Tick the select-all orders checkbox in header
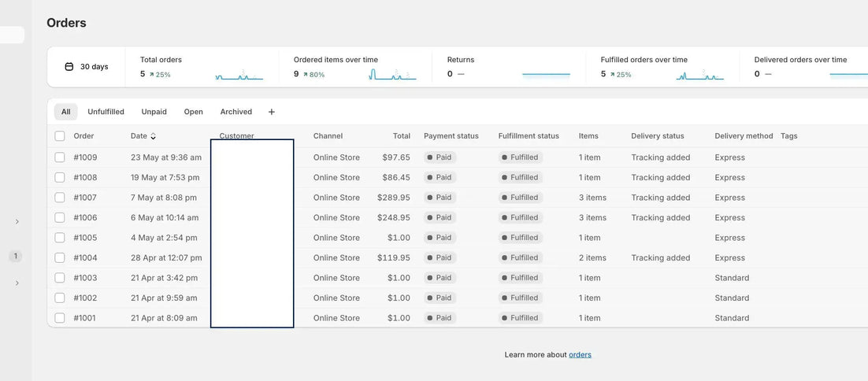The width and height of the screenshot is (868, 381). (60, 136)
